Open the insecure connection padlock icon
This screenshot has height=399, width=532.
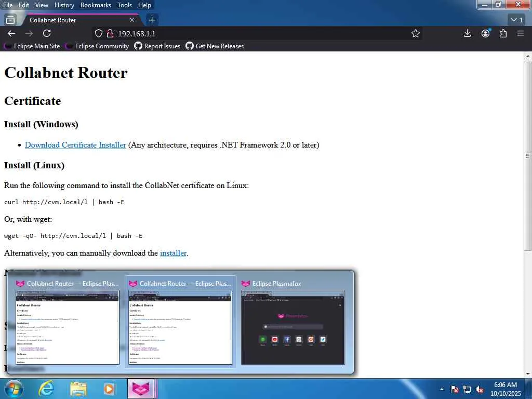pyautogui.click(x=110, y=33)
